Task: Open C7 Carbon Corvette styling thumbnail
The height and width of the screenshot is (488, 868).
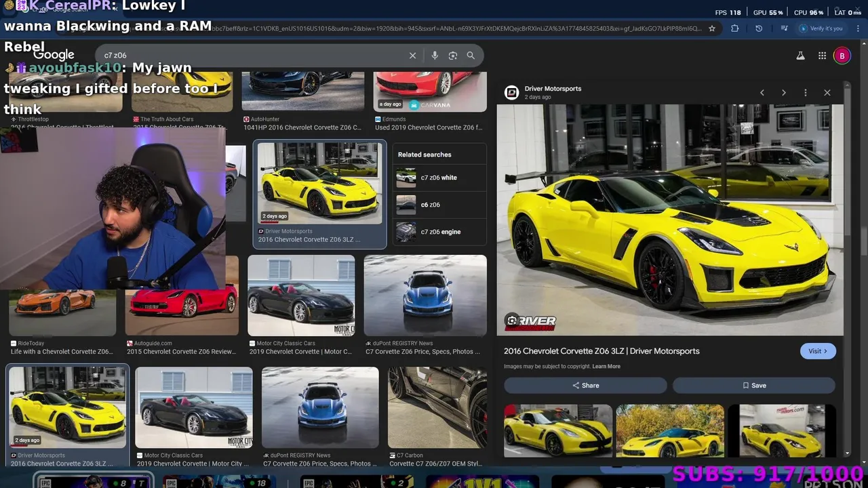Action: pos(437,407)
